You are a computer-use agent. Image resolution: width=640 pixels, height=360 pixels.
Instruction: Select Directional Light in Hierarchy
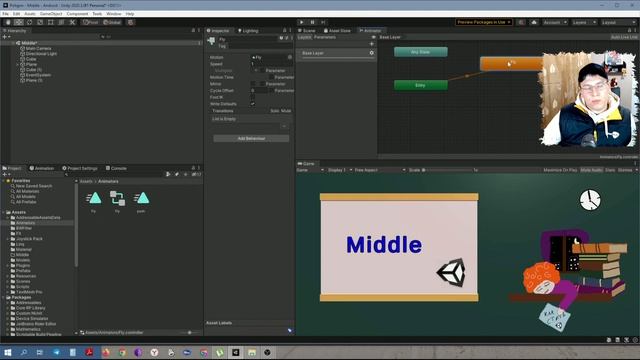coord(41,54)
